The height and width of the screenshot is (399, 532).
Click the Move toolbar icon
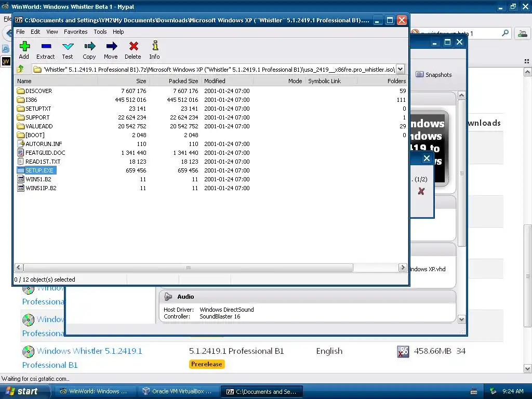pos(111,46)
